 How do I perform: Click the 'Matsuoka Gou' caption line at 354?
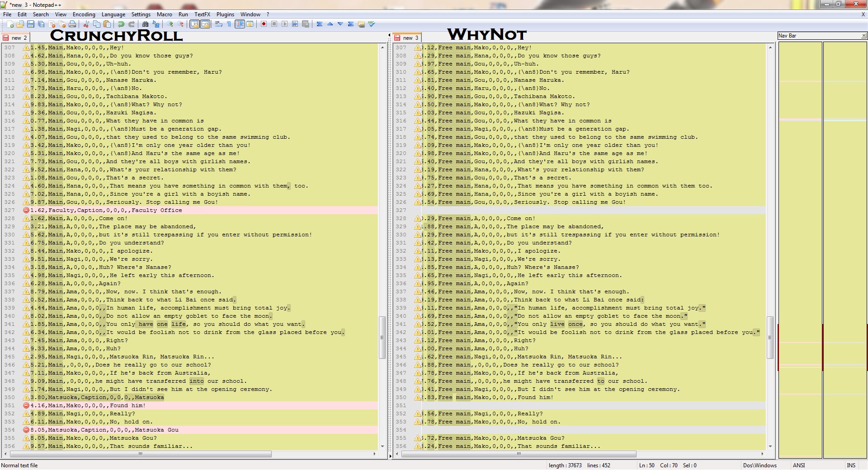tap(200, 430)
